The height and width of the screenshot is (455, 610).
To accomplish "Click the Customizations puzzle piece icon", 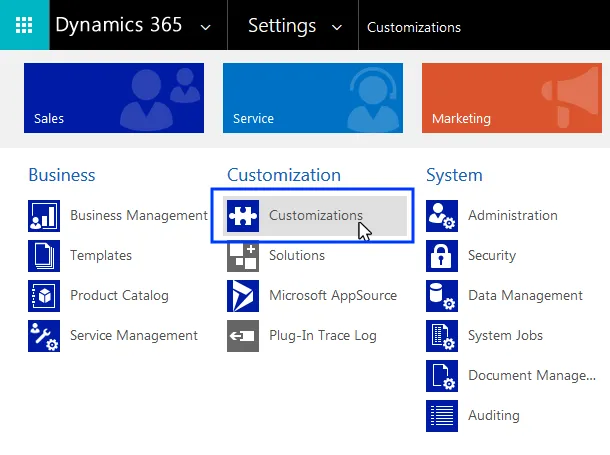I will [243, 216].
